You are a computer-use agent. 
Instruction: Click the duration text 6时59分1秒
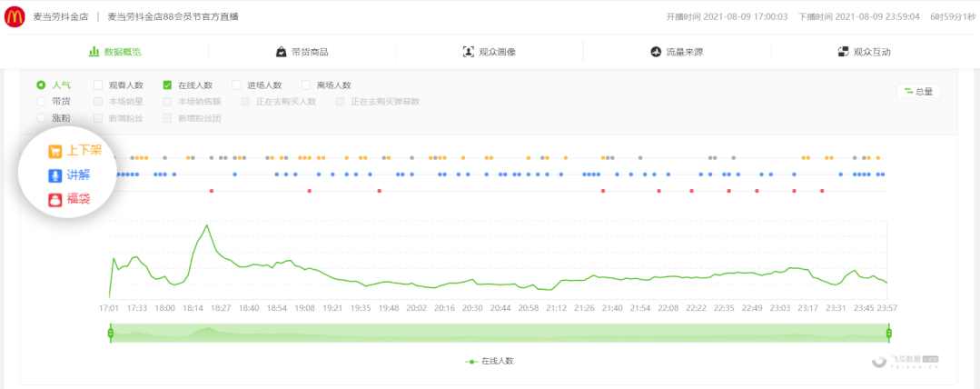pyautogui.click(x=953, y=17)
